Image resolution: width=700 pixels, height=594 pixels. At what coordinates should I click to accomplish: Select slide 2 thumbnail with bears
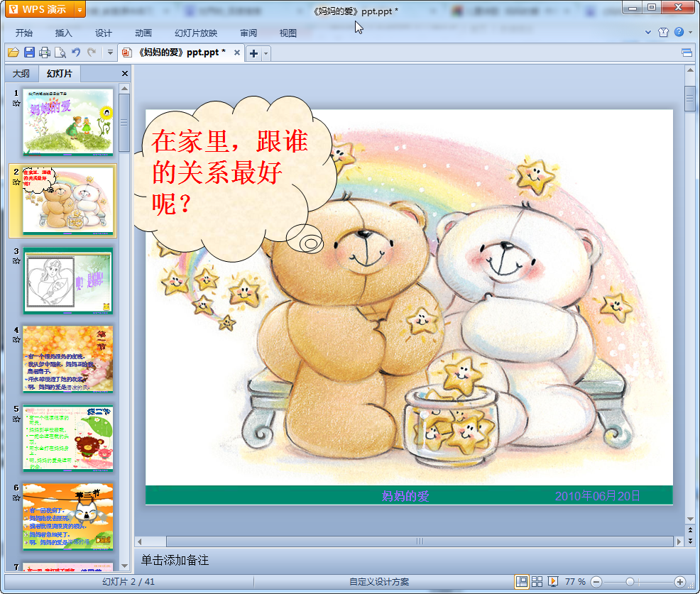68,200
